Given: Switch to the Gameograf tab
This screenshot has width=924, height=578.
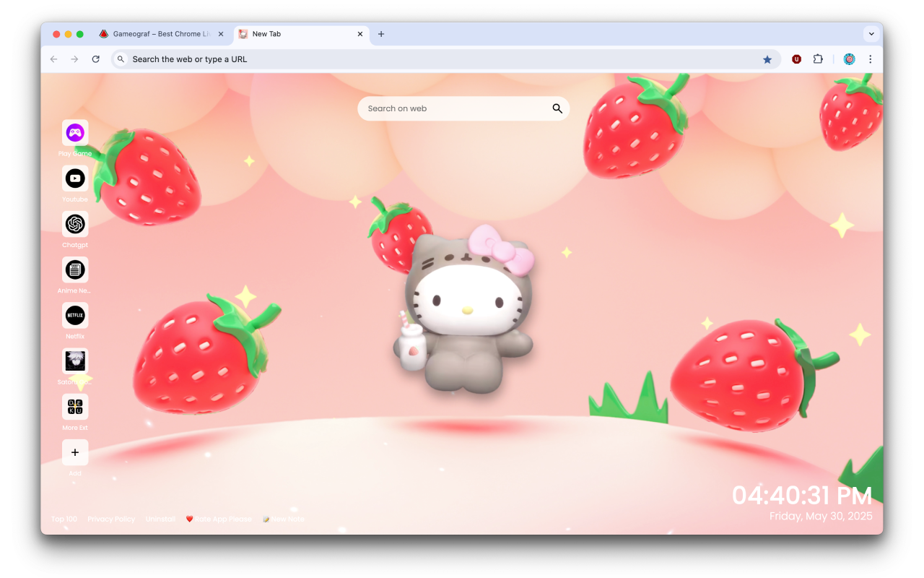Looking at the screenshot, I should pyautogui.click(x=160, y=34).
